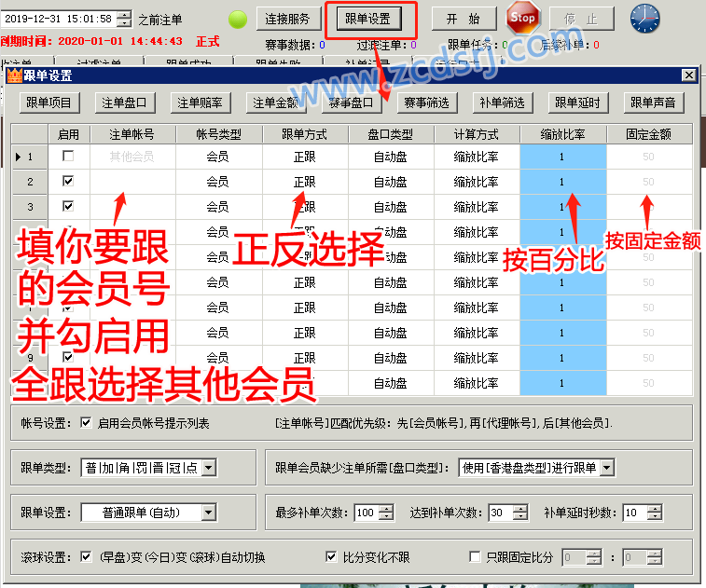Adjust the date-time spinner at top left
This screenshot has height=588, width=706.
pos(122,19)
